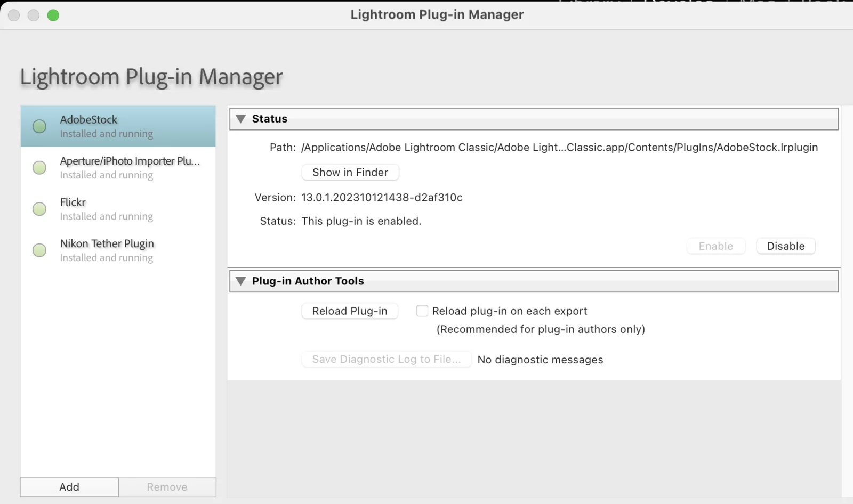Click Save Diagnostic Log to File button
The width and height of the screenshot is (853, 504).
[387, 359]
